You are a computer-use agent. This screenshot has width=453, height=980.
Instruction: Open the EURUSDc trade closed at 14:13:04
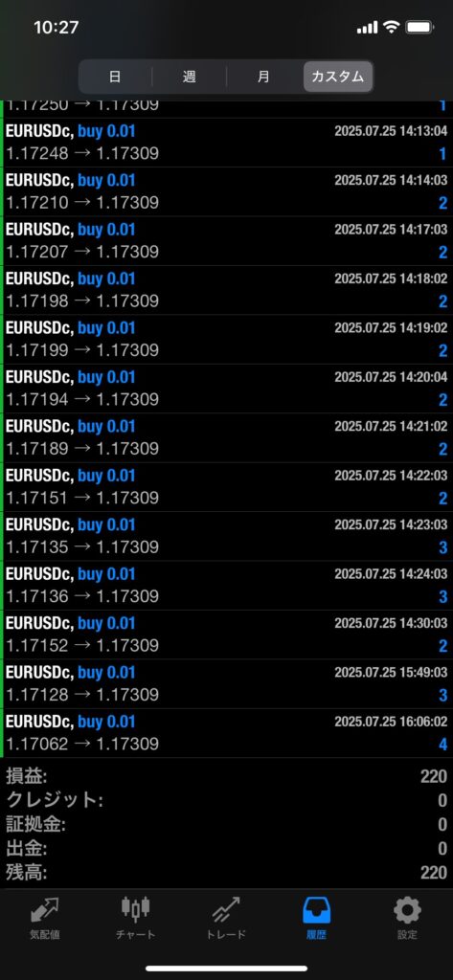click(x=226, y=143)
